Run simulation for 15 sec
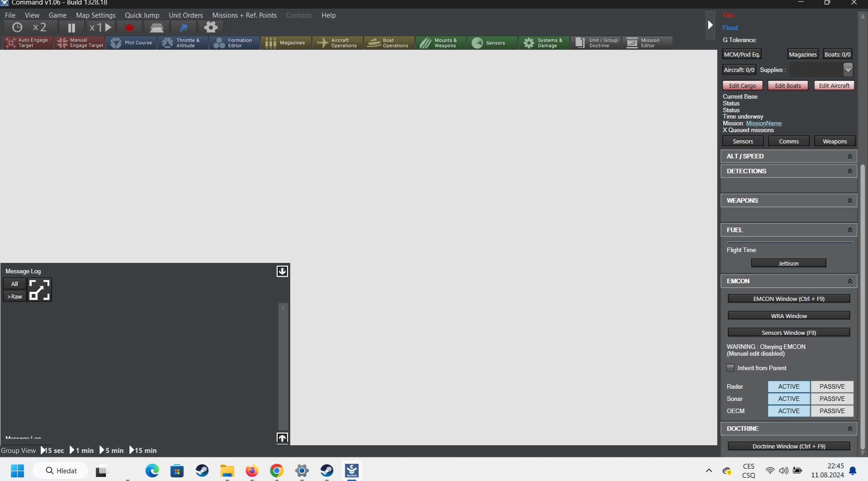Image resolution: width=868 pixels, height=481 pixels. pyautogui.click(x=53, y=451)
